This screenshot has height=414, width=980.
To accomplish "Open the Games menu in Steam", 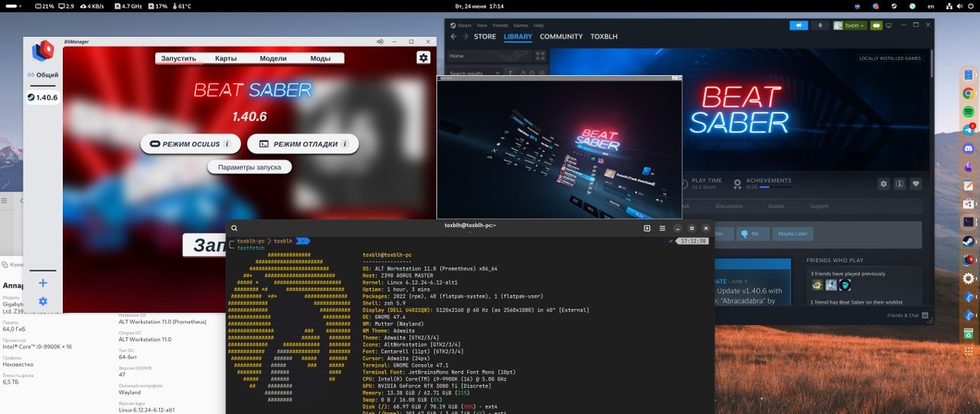I will point(520,25).
